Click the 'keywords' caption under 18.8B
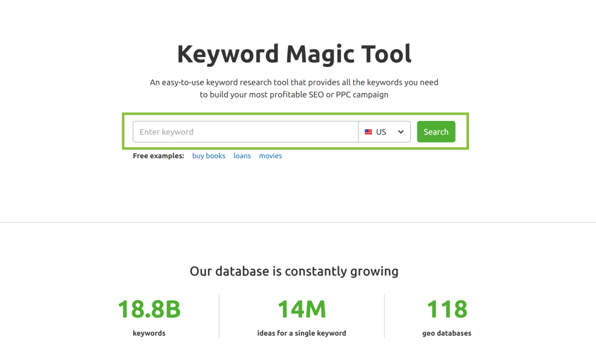Image resolution: width=596 pixels, height=364 pixels. (x=149, y=333)
